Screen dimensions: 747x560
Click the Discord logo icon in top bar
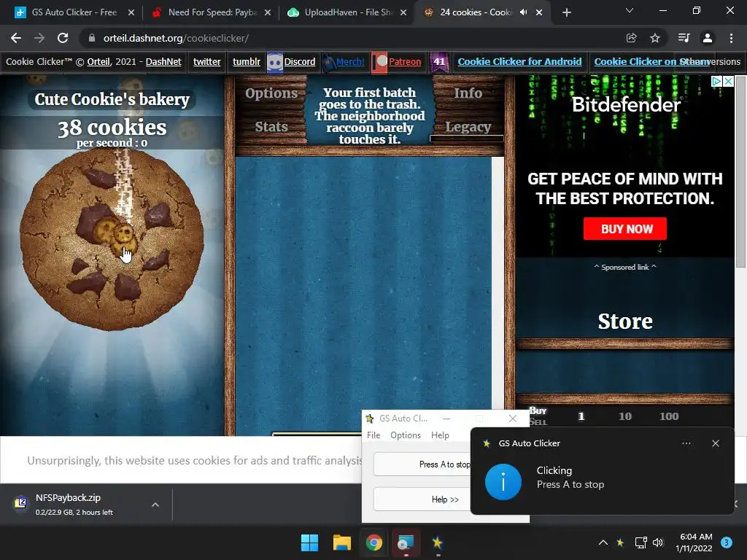[275, 62]
